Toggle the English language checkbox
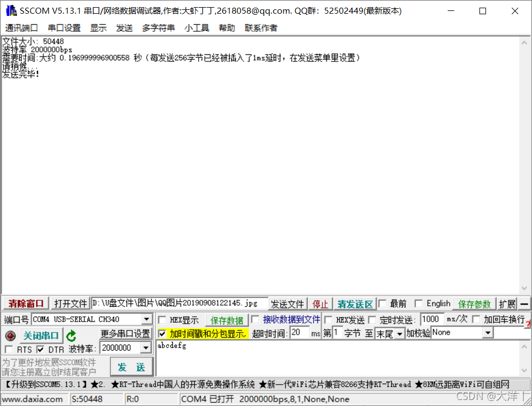The image size is (532, 406). [419, 304]
